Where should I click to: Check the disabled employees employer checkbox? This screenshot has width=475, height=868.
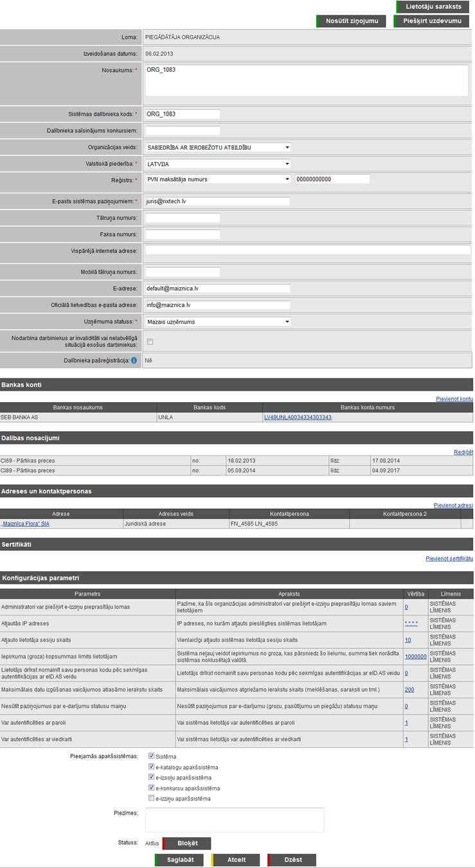150,342
